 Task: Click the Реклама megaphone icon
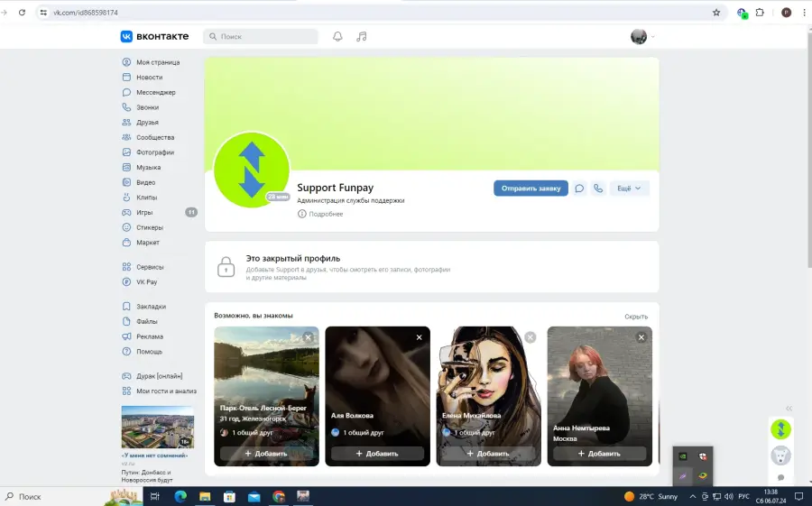(126, 336)
